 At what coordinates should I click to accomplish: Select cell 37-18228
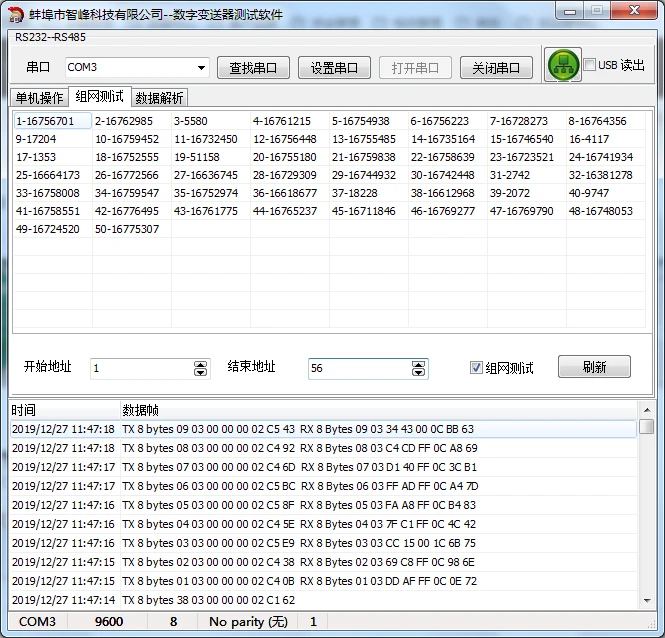click(369, 193)
